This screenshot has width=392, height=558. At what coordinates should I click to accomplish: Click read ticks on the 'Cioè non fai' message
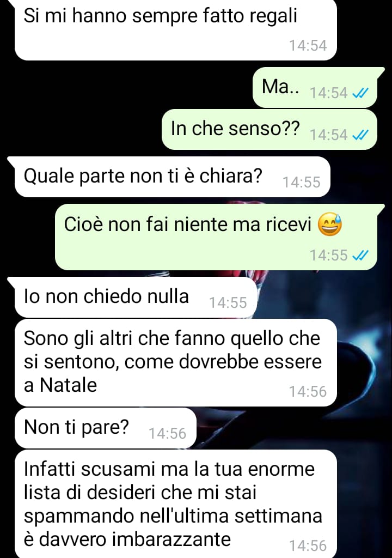pyautogui.click(x=360, y=256)
